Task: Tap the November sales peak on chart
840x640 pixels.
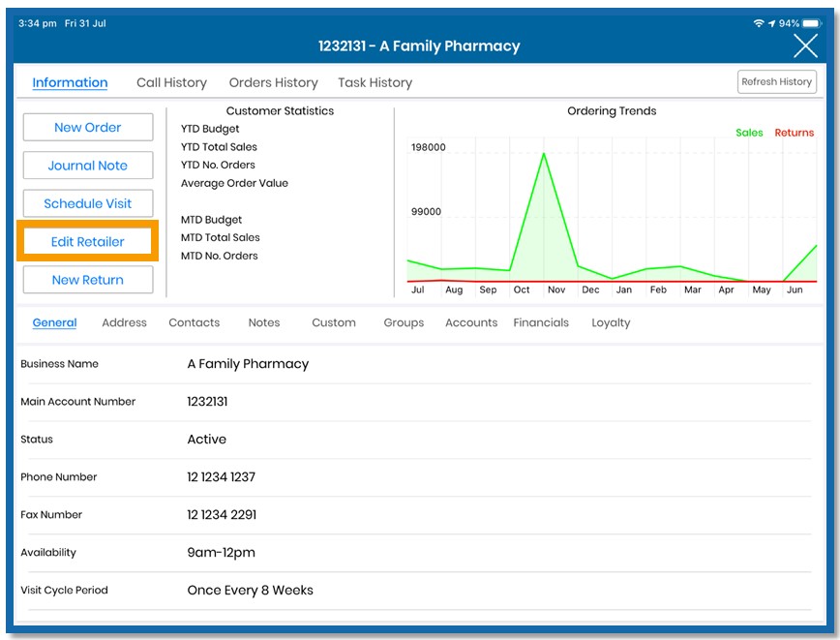Action: [544, 154]
